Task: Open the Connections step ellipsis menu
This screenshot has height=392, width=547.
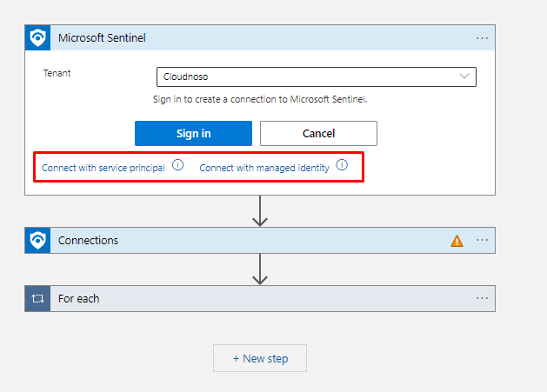Action: coord(483,241)
